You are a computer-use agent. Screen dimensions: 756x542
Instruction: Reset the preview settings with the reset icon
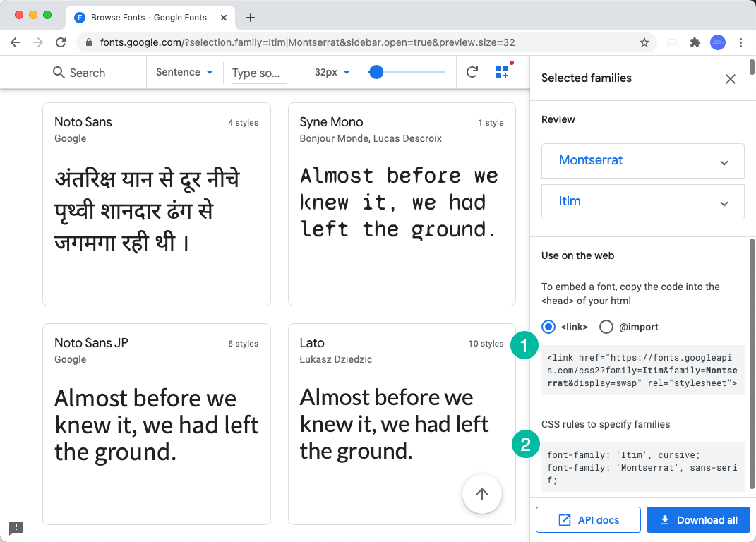(x=472, y=72)
